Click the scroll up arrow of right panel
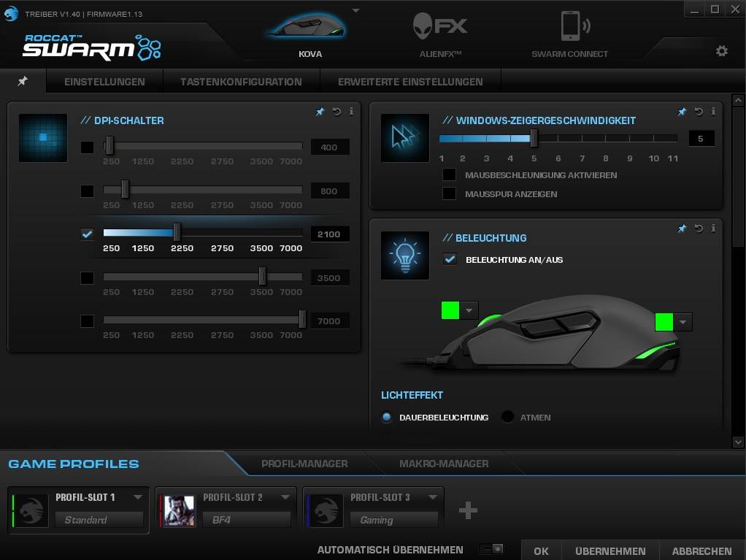The height and width of the screenshot is (560, 746). (x=738, y=100)
